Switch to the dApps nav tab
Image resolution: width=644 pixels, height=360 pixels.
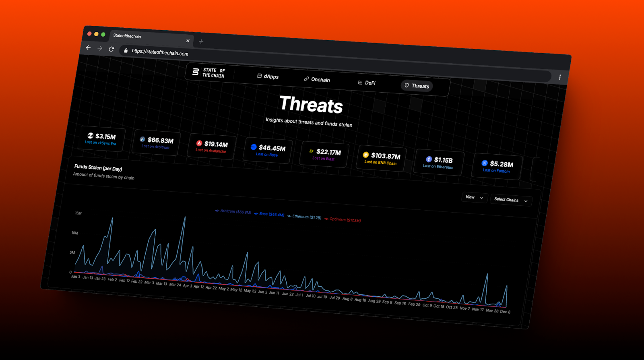click(268, 77)
